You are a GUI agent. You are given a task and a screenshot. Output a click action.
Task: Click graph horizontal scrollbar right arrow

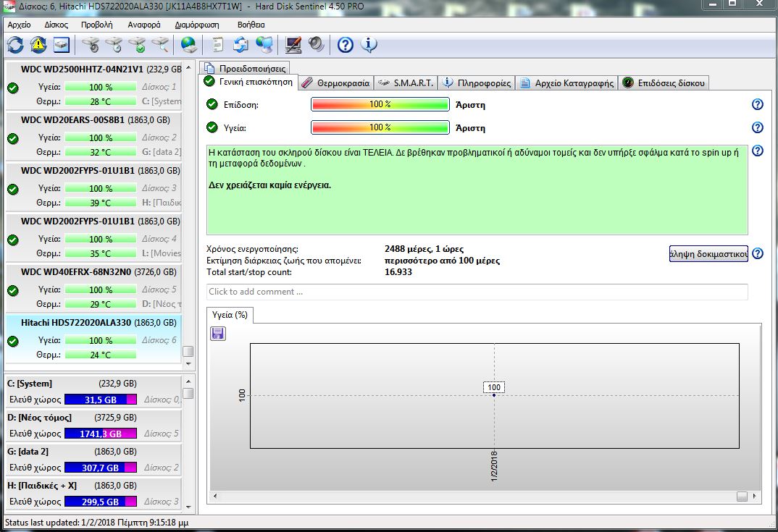pos(755,496)
